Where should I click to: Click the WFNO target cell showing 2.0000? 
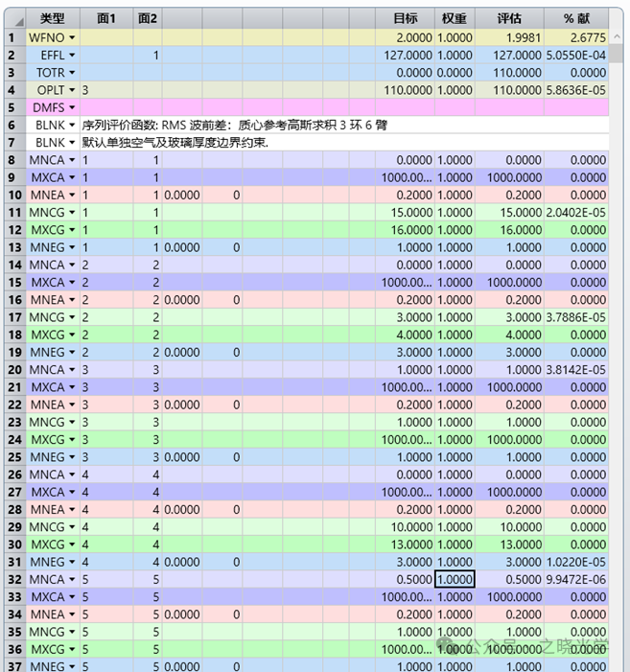[406, 37]
